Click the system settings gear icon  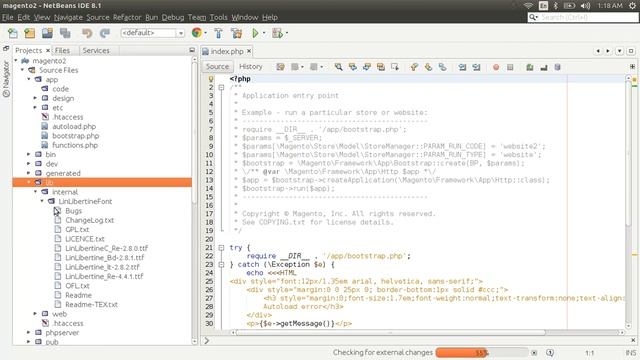[x=632, y=6]
